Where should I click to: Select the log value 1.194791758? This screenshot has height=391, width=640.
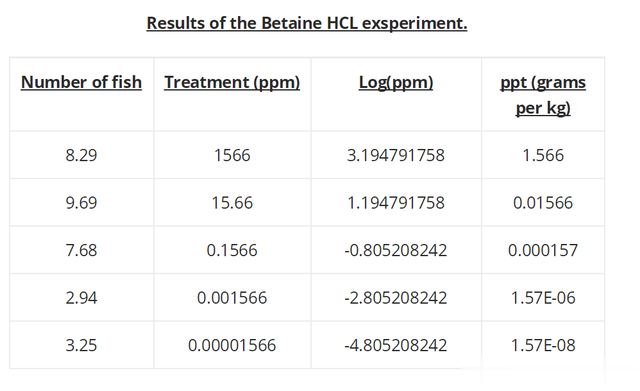pos(396,202)
